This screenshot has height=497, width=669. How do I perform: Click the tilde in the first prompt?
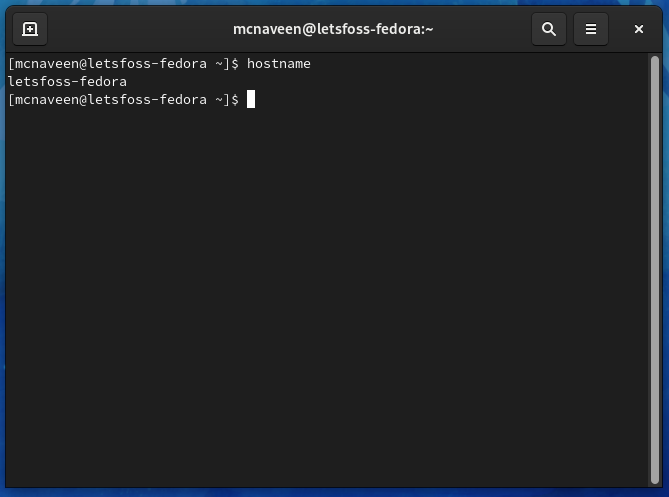click(x=218, y=64)
